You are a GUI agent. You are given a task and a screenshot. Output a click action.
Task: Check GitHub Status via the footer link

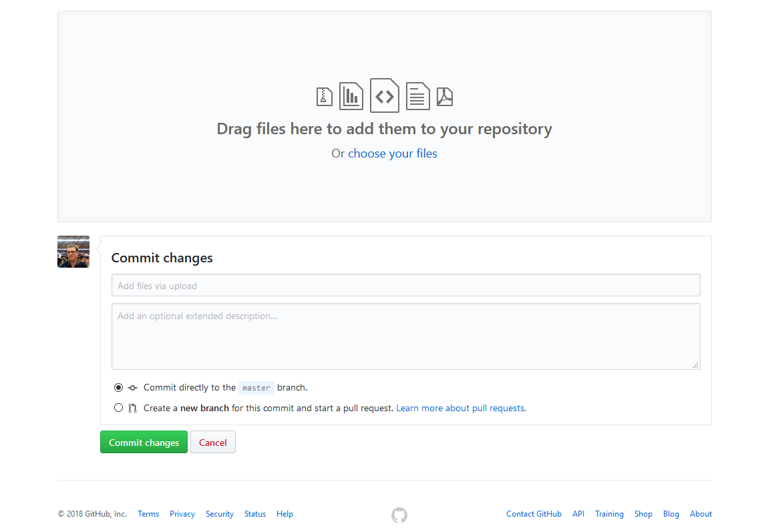[x=254, y=513]
